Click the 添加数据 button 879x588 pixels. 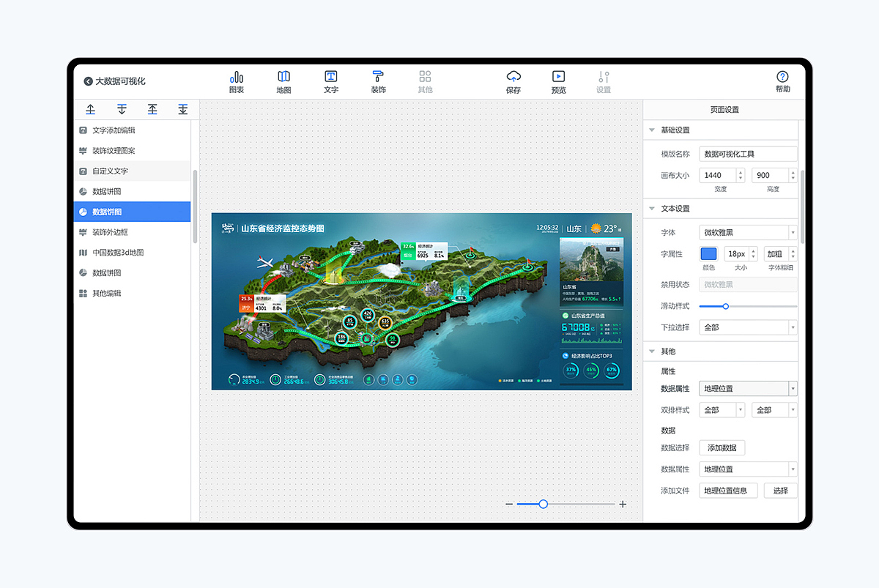point(722,448)
